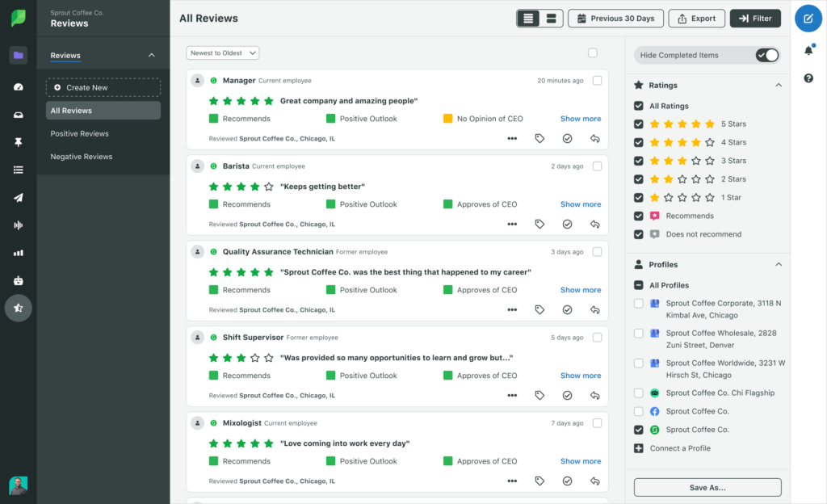This screenshot has height=504, width=827.
Task: Open the help question mark icon
Action: [808, 78]
